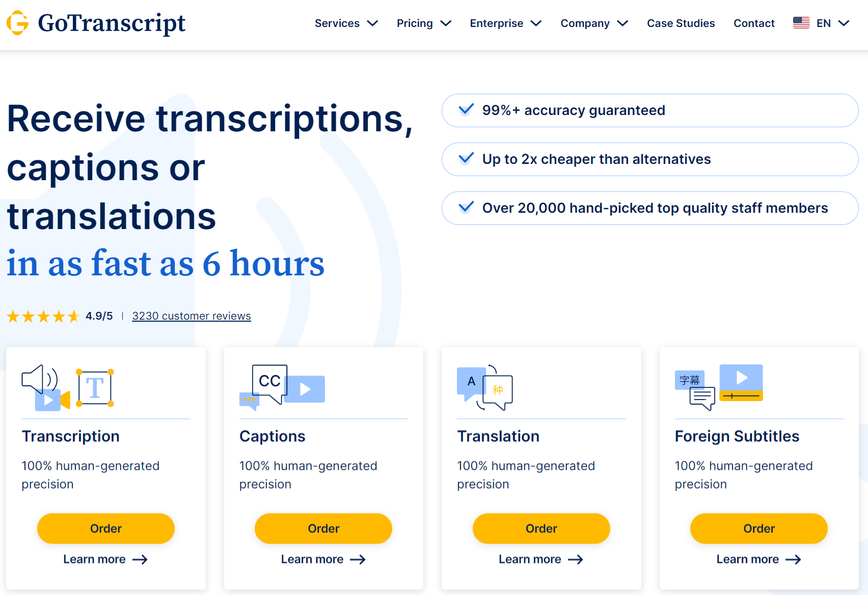Click the Foreign Subtitles video player icon
The height and width of the screenshot is (595, 868).
point(741,382)
